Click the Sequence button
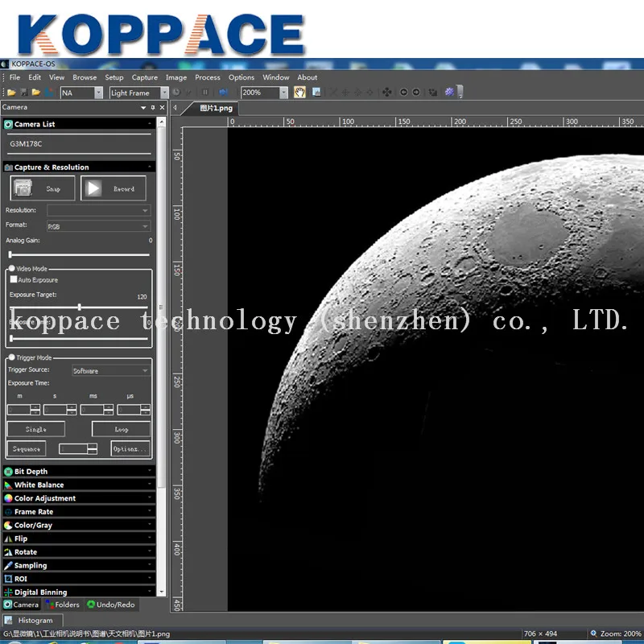Screen dimensions: 644x644 click(x=27, y=449)
